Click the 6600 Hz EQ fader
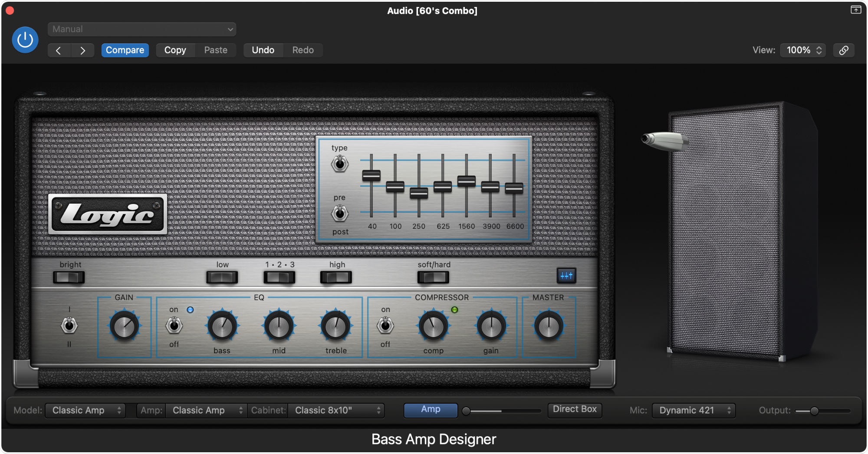 click(x=514, y=188)
